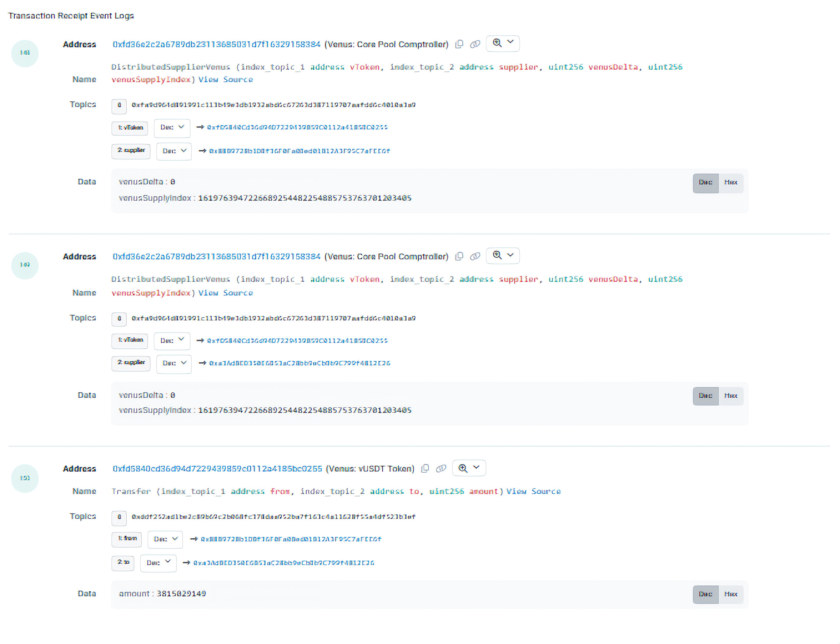The height and width of the screenshot is (644, 840).
Task: Open supplier address link in log 149 topics
Action: 299,363
